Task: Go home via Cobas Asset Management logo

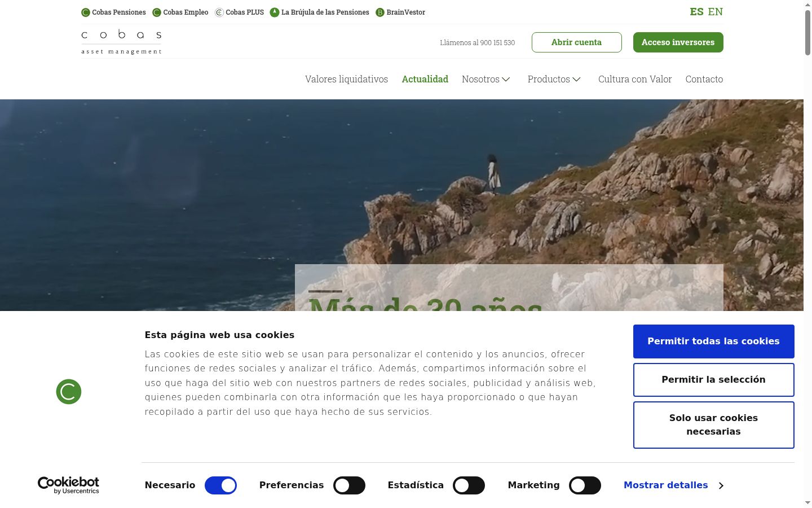Action: point(122,42)
